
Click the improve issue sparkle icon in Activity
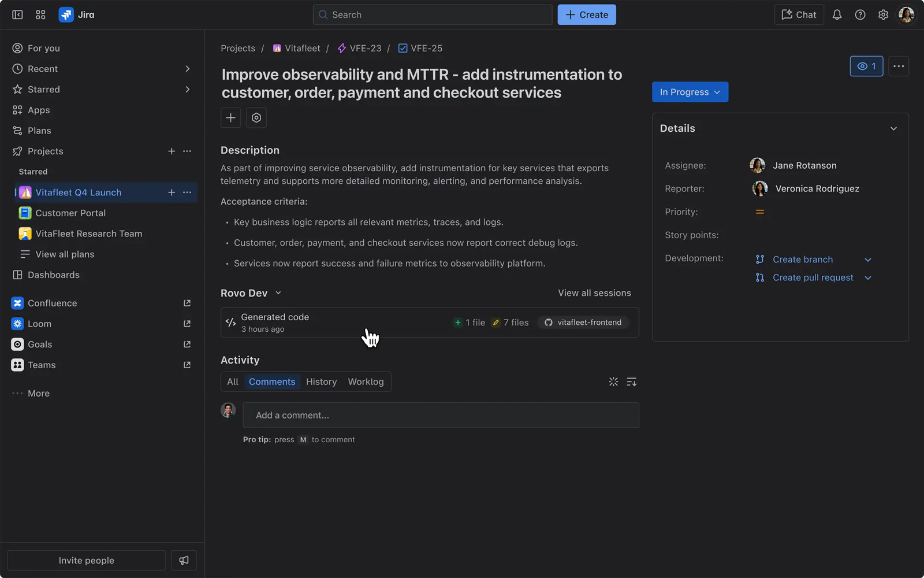point(613,381)
